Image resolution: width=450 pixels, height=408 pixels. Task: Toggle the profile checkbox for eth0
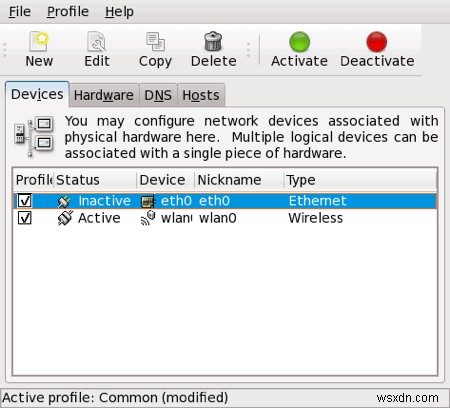25,201
